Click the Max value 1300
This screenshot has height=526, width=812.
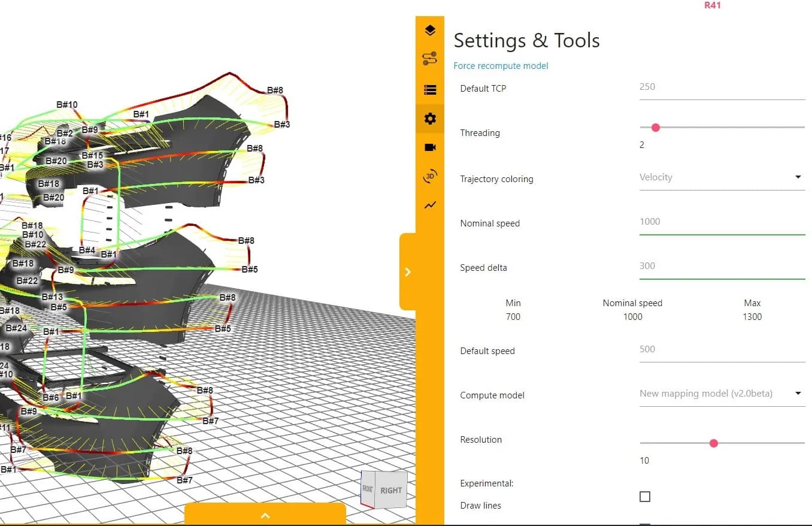tap(752, 316)
